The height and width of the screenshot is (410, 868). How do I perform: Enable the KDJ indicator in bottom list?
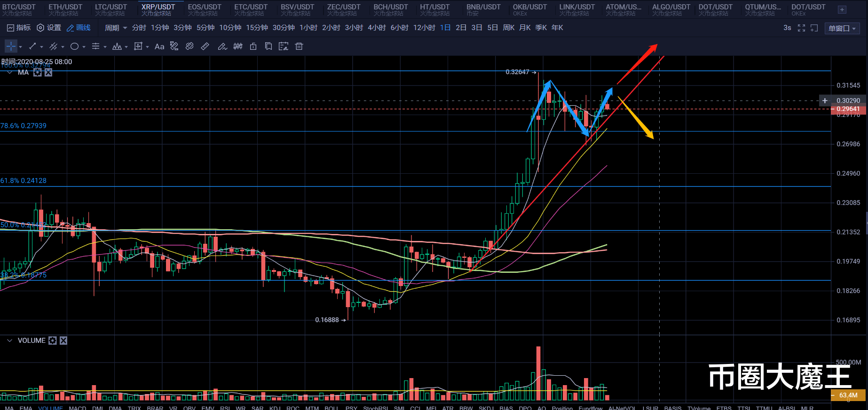tap(276, 408)
